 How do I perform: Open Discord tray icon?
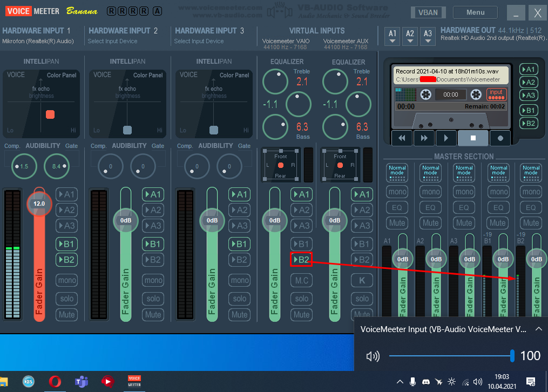425,382
